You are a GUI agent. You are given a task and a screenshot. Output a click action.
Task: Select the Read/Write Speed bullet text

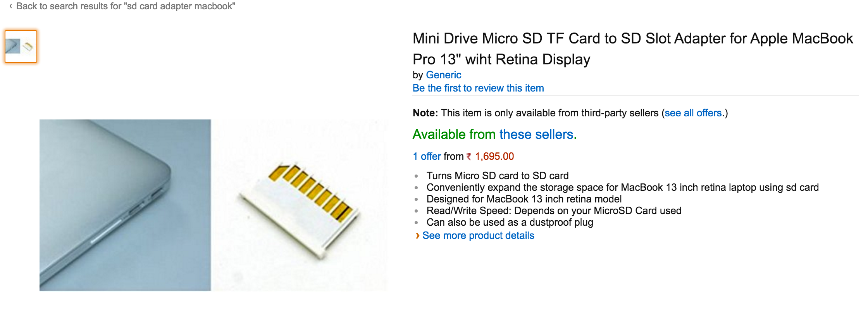point(554,211)
